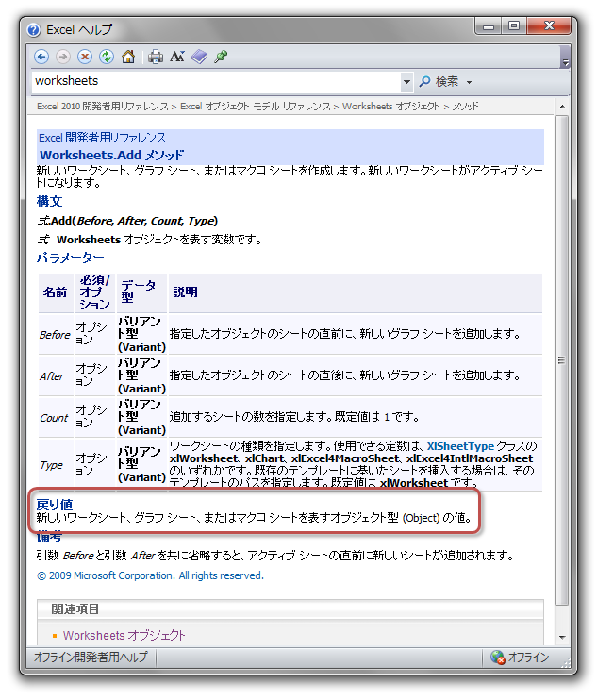Viewport: 597px width, 700px height.
Task: Click the 検索 search button
Action: [x=439, y=82]
